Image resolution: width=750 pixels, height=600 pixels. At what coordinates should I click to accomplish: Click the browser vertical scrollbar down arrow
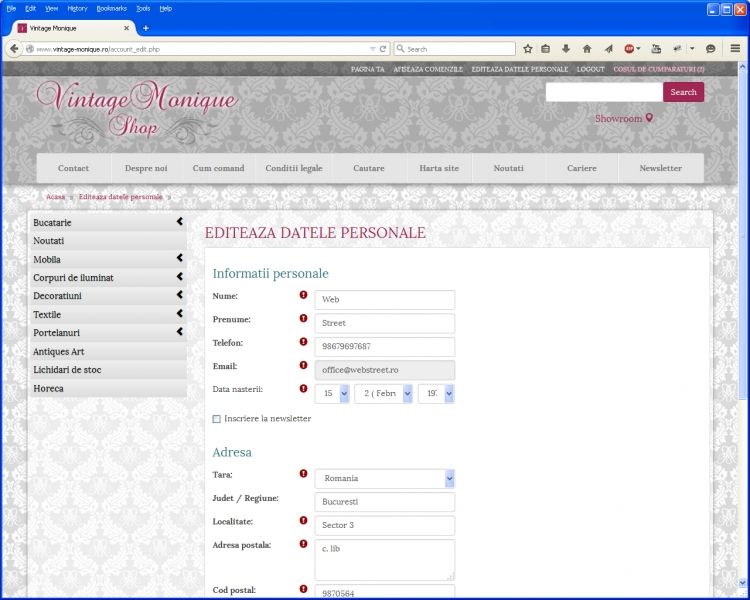point(742,582)
